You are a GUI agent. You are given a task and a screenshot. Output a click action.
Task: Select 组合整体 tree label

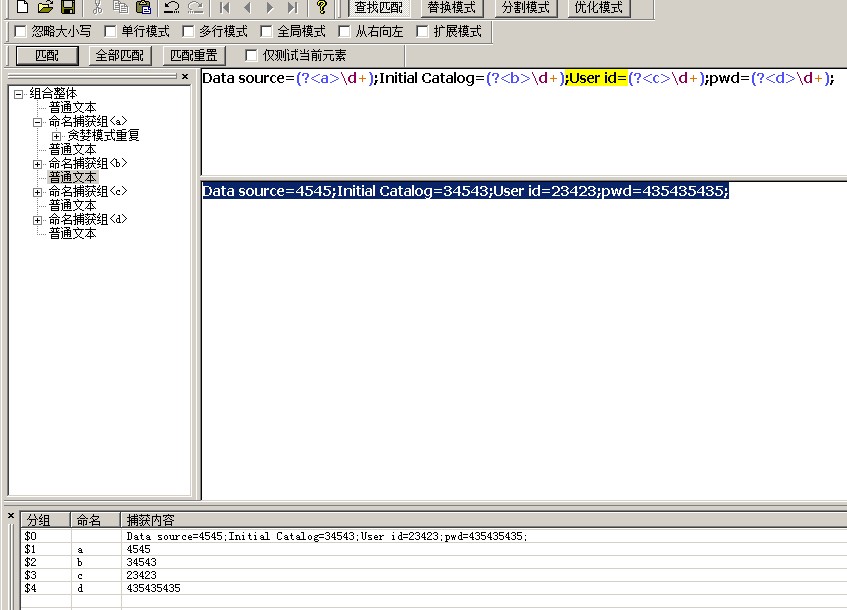53,93
